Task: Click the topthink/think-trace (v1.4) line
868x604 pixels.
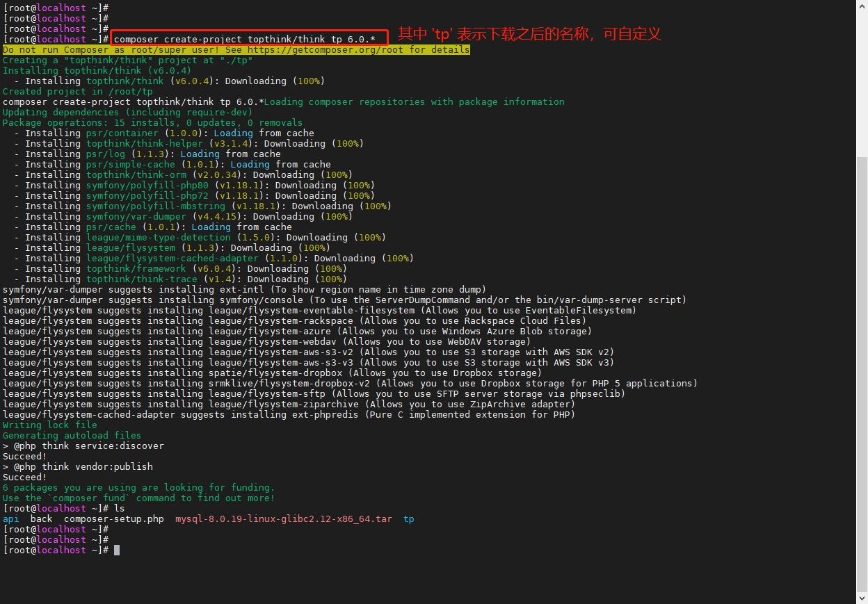Action: [181, 279]
